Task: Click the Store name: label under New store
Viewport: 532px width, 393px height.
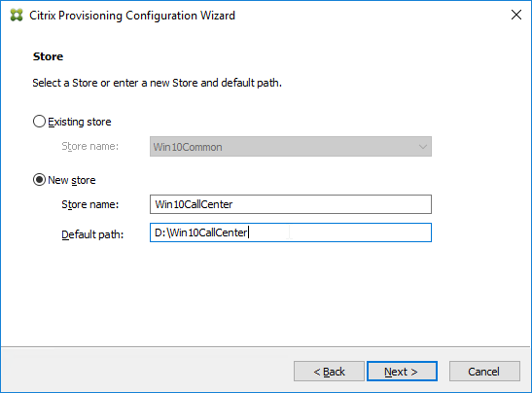Action: pyautogui.click(x=89, y=204)
